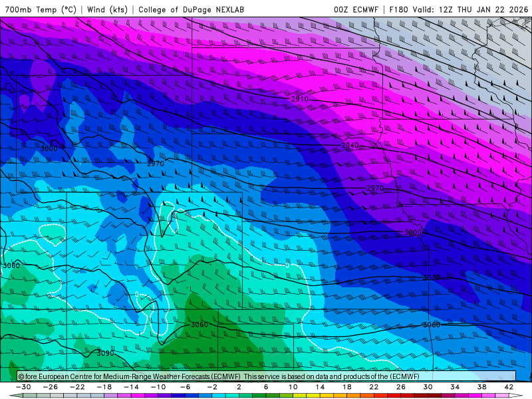532x399 pixels.
Task: Select the 2940 height contour label
Action: click(x=350, y=145)
